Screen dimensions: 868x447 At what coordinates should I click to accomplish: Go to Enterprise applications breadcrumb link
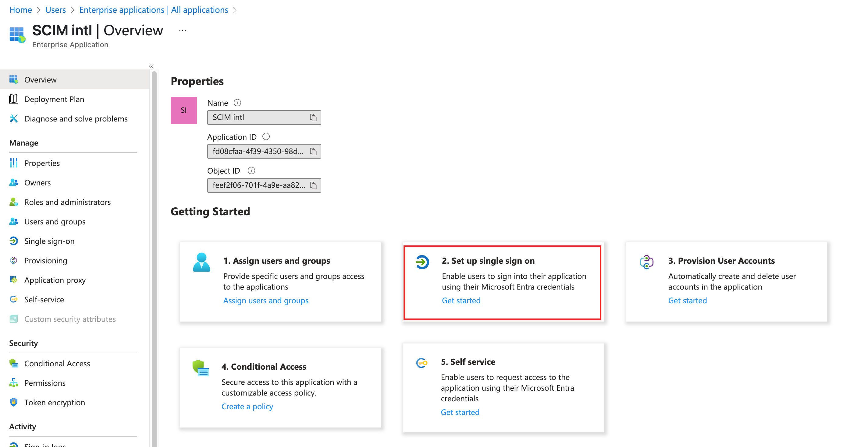coord(154,10)
